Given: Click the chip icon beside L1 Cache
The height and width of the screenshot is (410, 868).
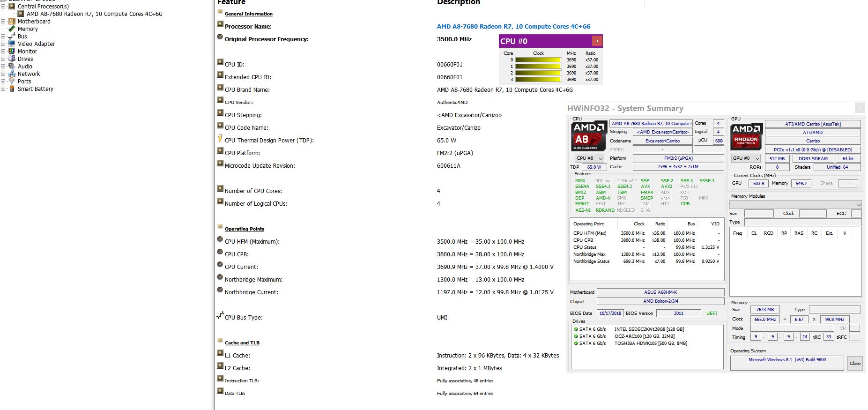Looking at the screenshot, I should coord(220,353).
